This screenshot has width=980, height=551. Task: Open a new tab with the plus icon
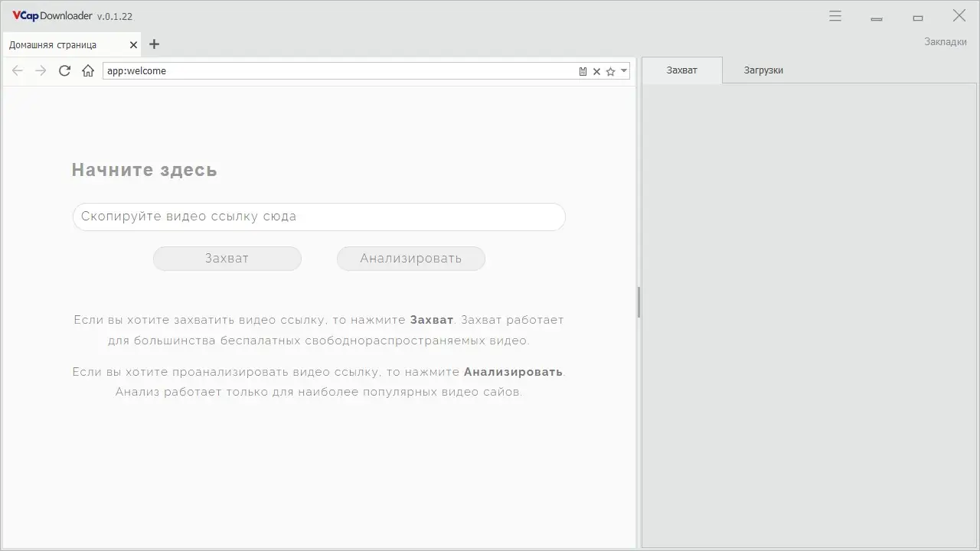154,44
